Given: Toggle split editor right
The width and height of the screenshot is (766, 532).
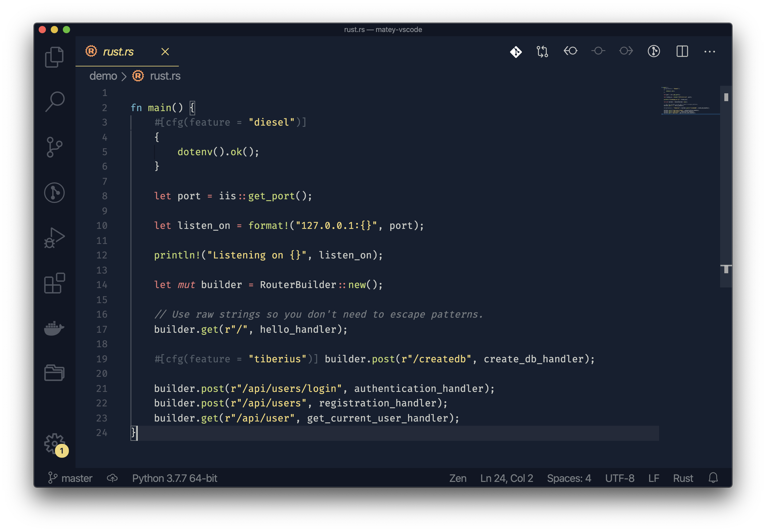Looking at the screenshot, I should 682,51.
